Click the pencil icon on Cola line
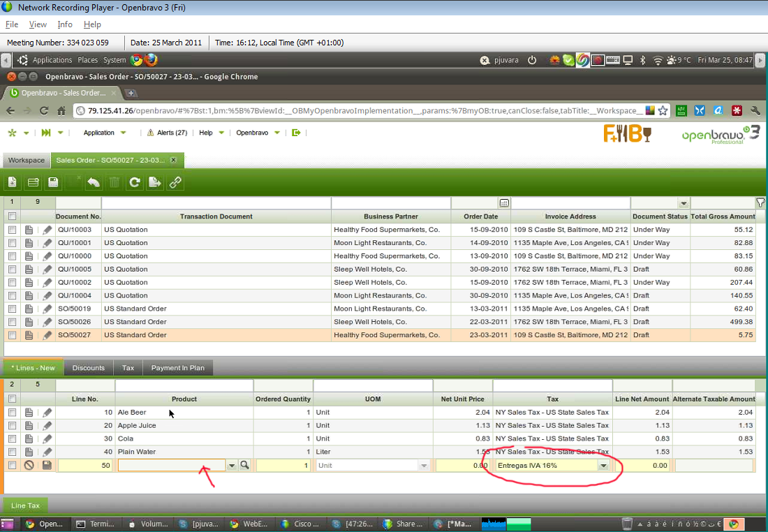This screenshot has height=532, width=768. coord(47,439)
